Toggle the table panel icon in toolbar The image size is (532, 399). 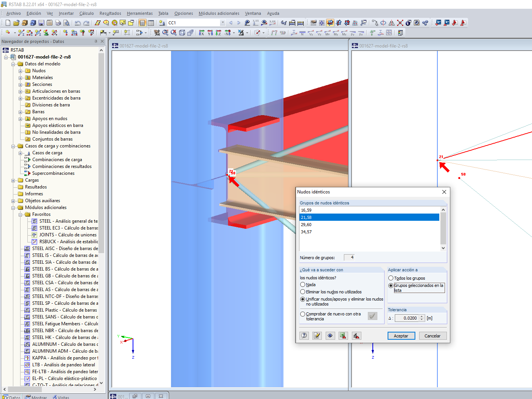pyautogui.click(x=151, y=23)
